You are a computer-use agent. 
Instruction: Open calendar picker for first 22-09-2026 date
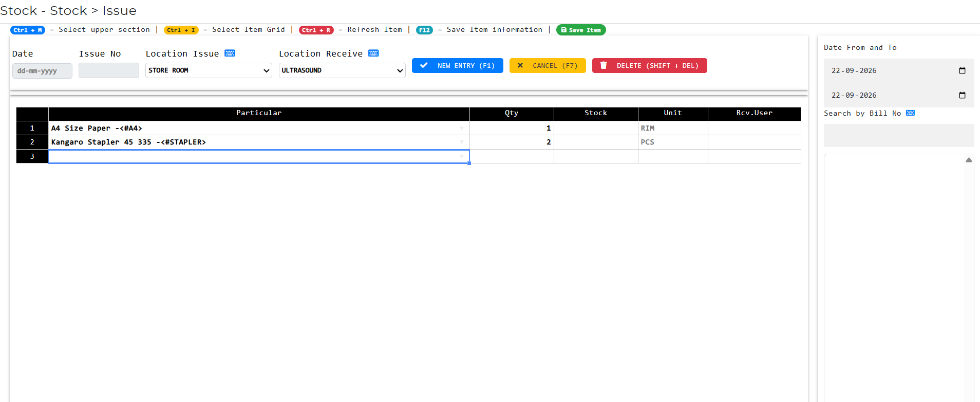962,70
